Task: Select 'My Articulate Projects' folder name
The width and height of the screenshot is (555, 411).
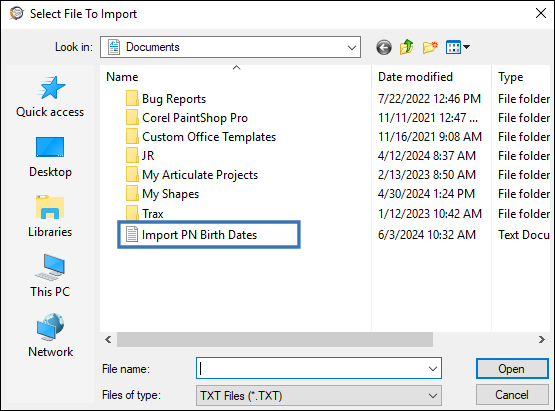Action: pyautogui.click(x=200, y=175)
